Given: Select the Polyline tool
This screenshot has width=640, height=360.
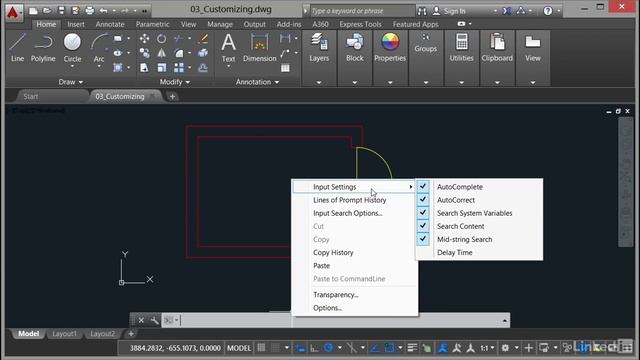Looking at the screenshot, I should 43,48.
